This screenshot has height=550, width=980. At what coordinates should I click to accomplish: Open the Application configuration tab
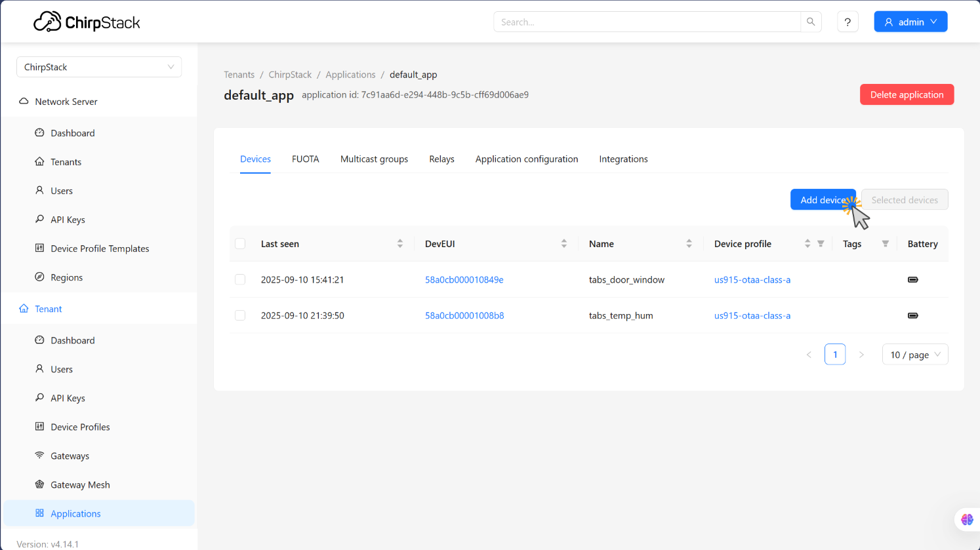[527, 159]
